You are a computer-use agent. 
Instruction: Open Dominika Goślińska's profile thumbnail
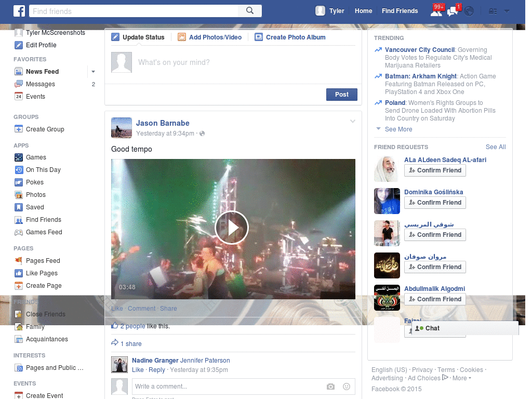(x=387, y=201)
